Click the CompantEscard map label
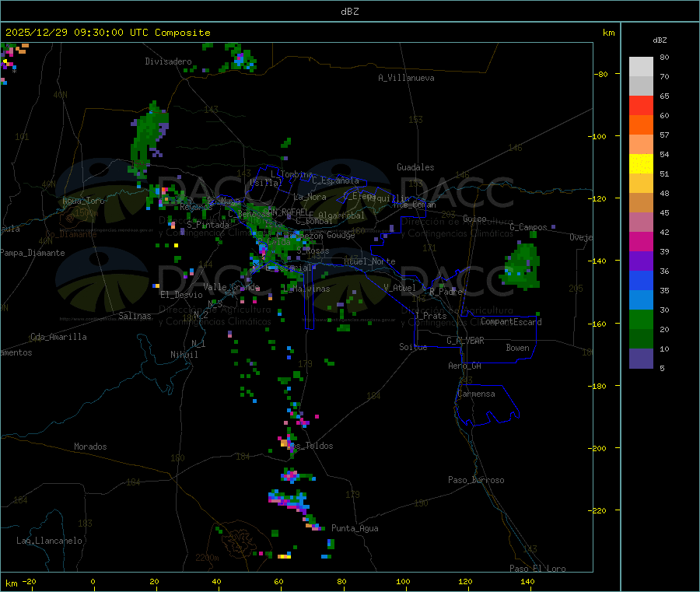The height and width of the screenshot is (592, 700). 511,321
